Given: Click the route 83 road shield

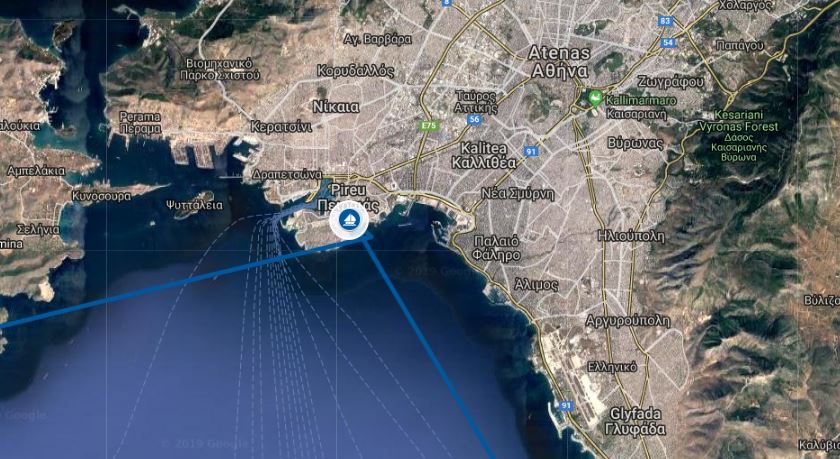Looking at the screenshot, I should (x=665, y=21).
